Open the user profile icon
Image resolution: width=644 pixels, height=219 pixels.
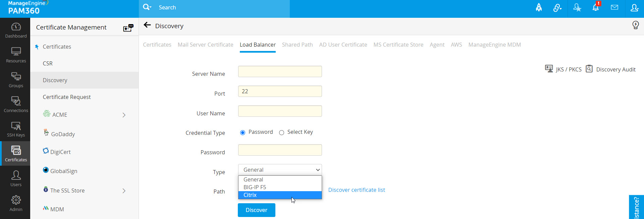634,7
